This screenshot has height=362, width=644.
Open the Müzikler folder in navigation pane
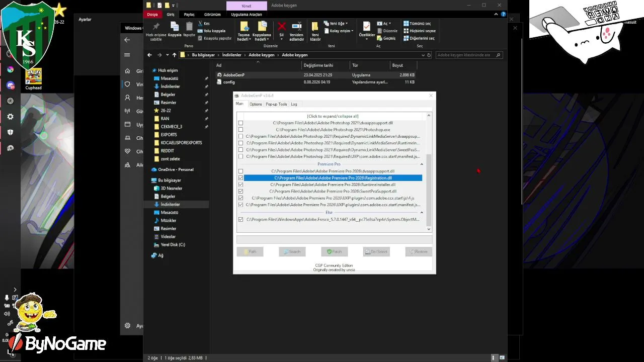[x=169, y=221]
